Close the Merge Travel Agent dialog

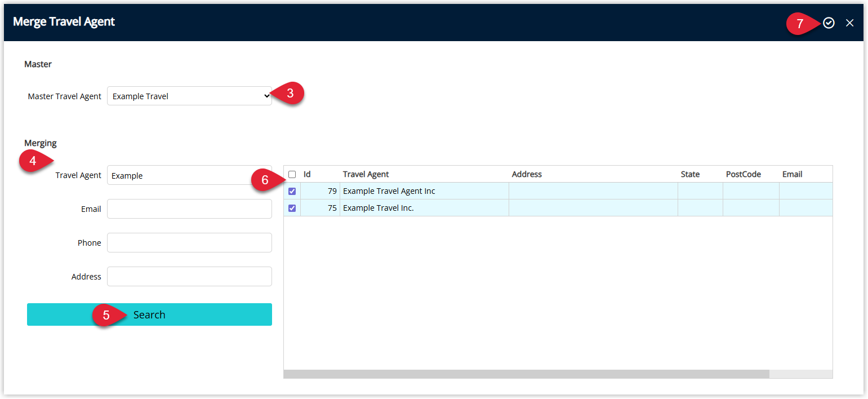click(850, 23)
